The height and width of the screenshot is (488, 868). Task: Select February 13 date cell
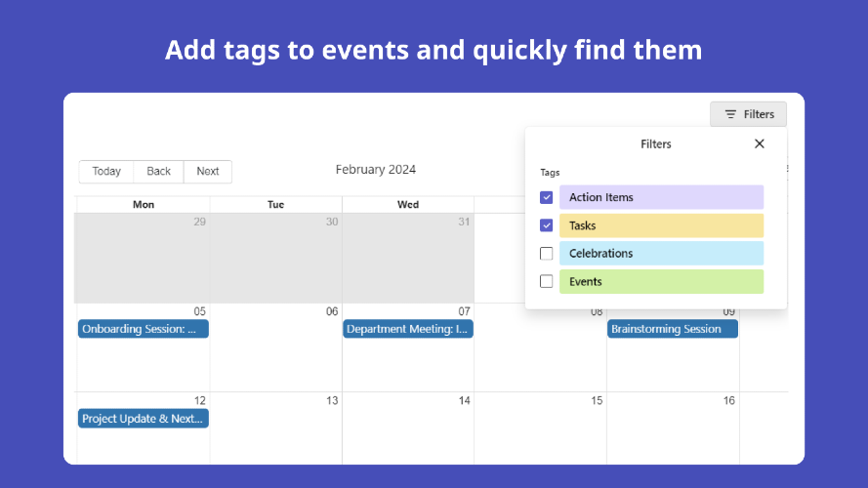click(275, 428)
